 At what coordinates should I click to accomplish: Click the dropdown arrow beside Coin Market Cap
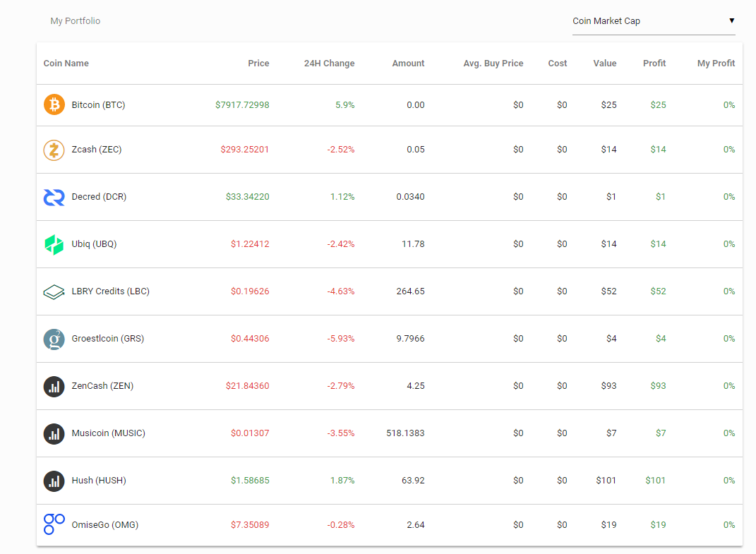[731, 20]
